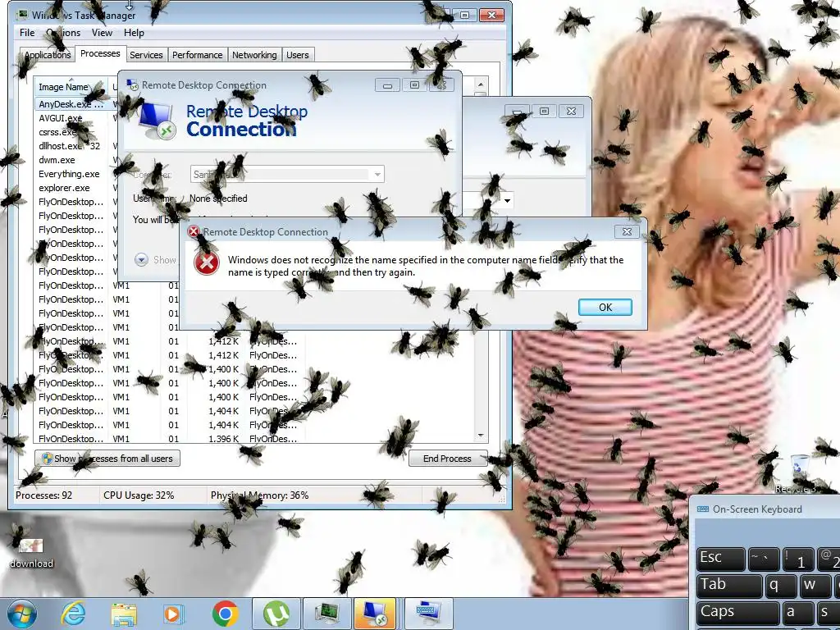
Task: Open uTorrent from the taskbar
Action: pyautogui.click(x=276, y=614)
